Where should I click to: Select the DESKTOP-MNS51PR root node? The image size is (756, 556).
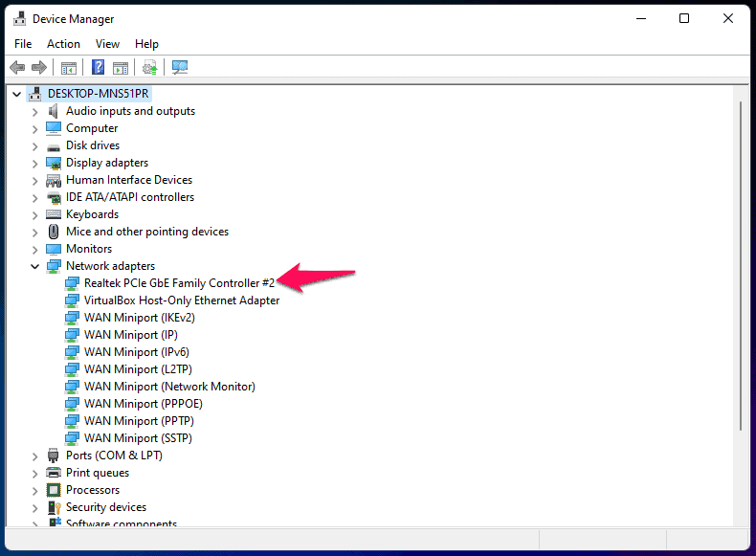point(99,94)
